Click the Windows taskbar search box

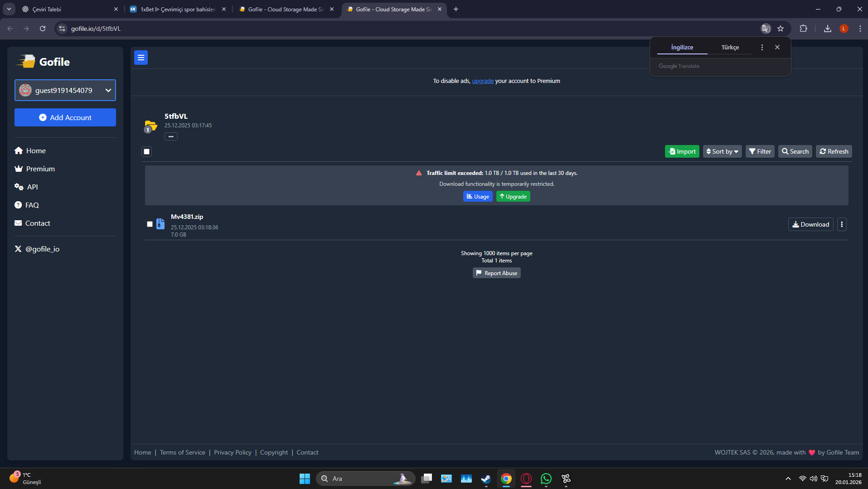[365, 479]
